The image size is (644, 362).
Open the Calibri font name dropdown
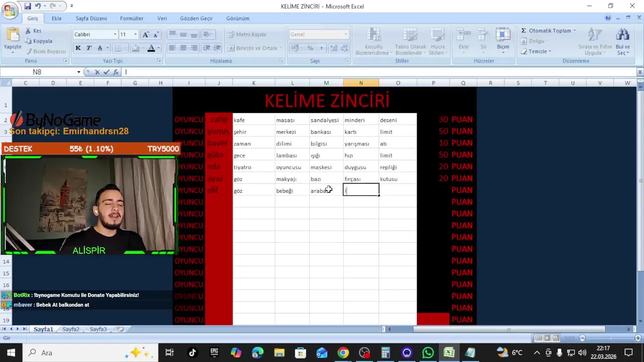(114, 34)
